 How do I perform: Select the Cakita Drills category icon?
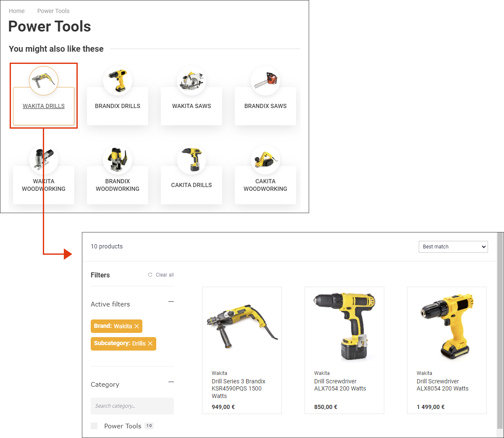point(191,159)
